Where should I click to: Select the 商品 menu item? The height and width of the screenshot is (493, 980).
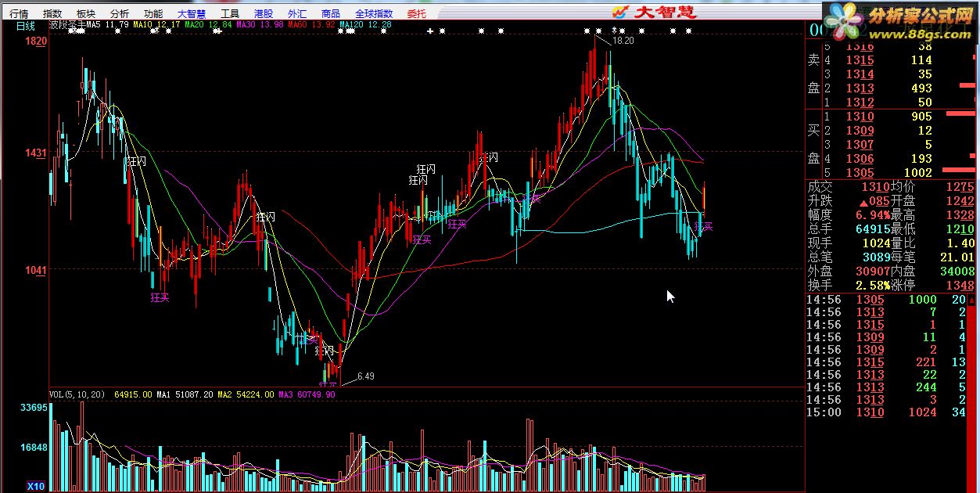pos(330,13)
